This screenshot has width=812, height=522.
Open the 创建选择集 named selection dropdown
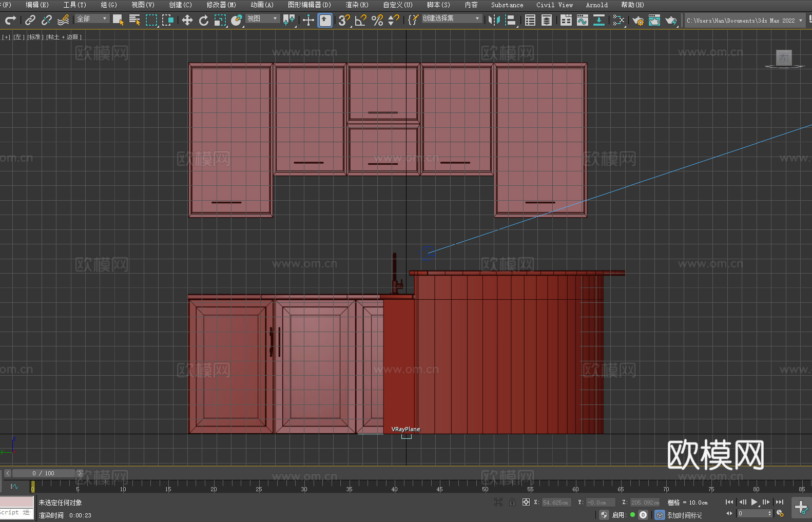point(452,18)
